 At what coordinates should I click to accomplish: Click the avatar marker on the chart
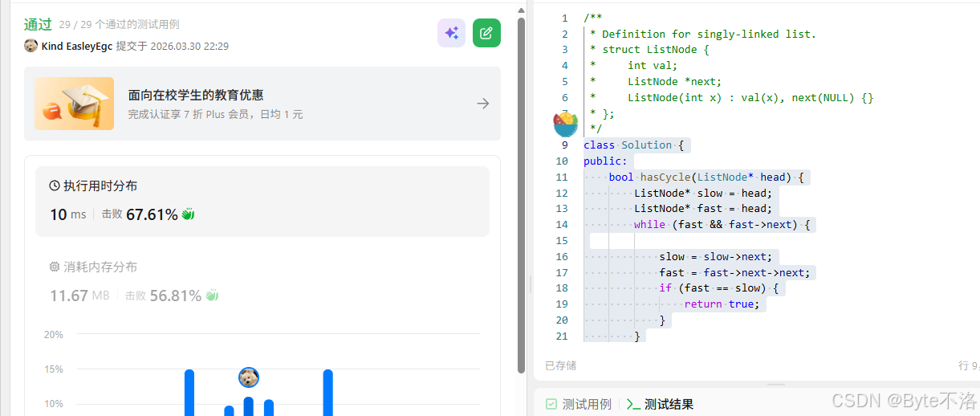[x=249, y=377]
